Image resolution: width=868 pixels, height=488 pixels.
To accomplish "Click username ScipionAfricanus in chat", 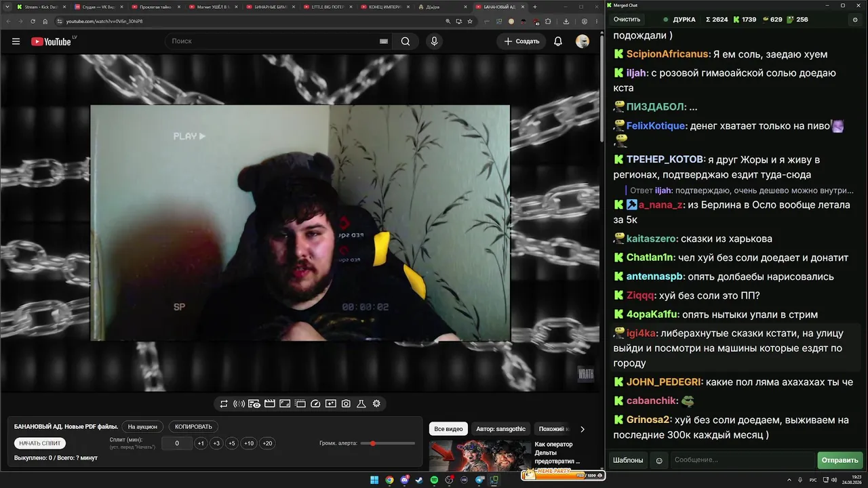I will (x=669, y=54).
